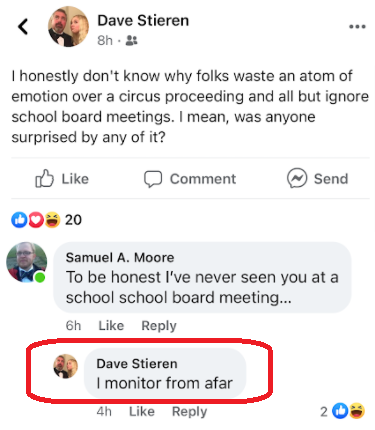Tap the Comment speech bubble icon
Viewport: 375px width, 430px height.
click(x=153, y=179)
